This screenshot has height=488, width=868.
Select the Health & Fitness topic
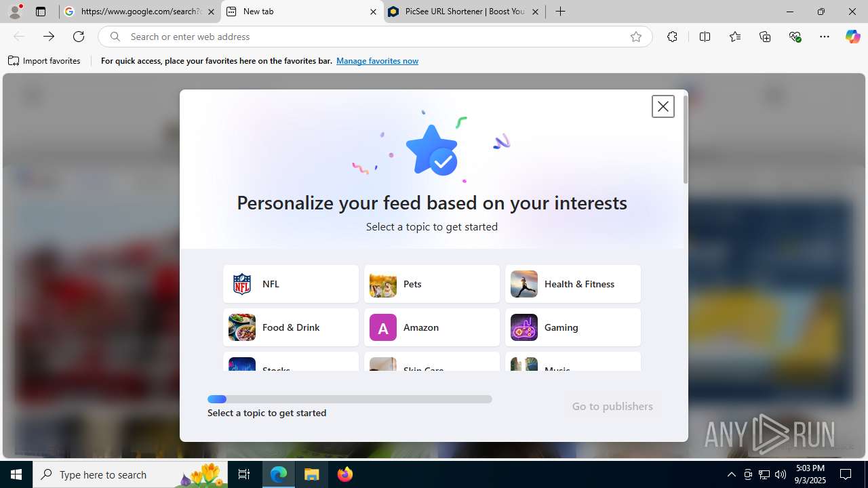point(573,284)
